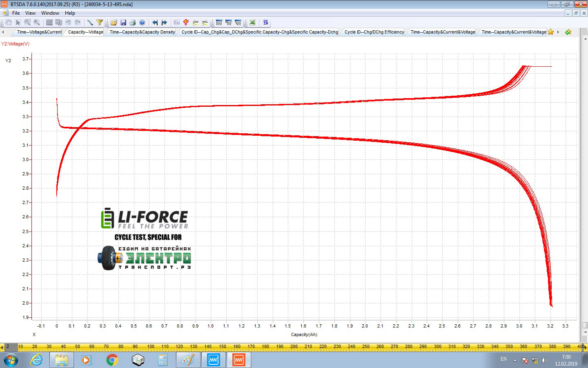Image resolution: width=588 pixels, height=368 pixels.
Task: Switch to Time--Voltage&Current tab
Action: (x=39, y=32)
